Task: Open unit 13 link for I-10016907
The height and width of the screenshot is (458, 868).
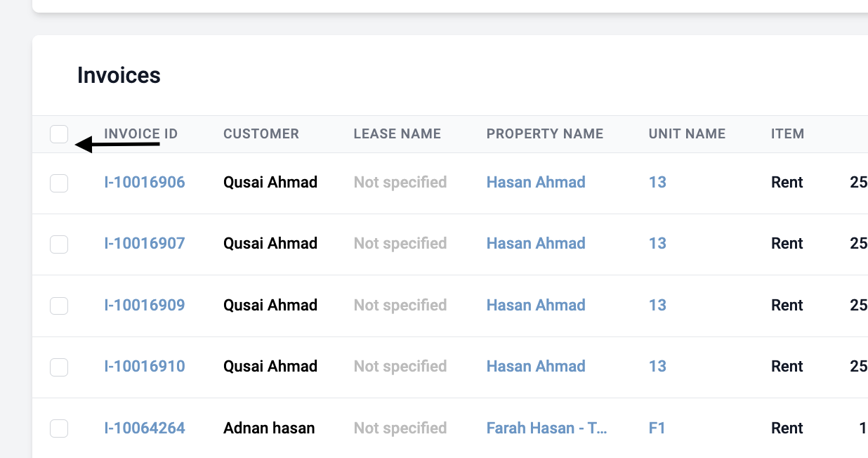Action: click(x=657, y=244)
